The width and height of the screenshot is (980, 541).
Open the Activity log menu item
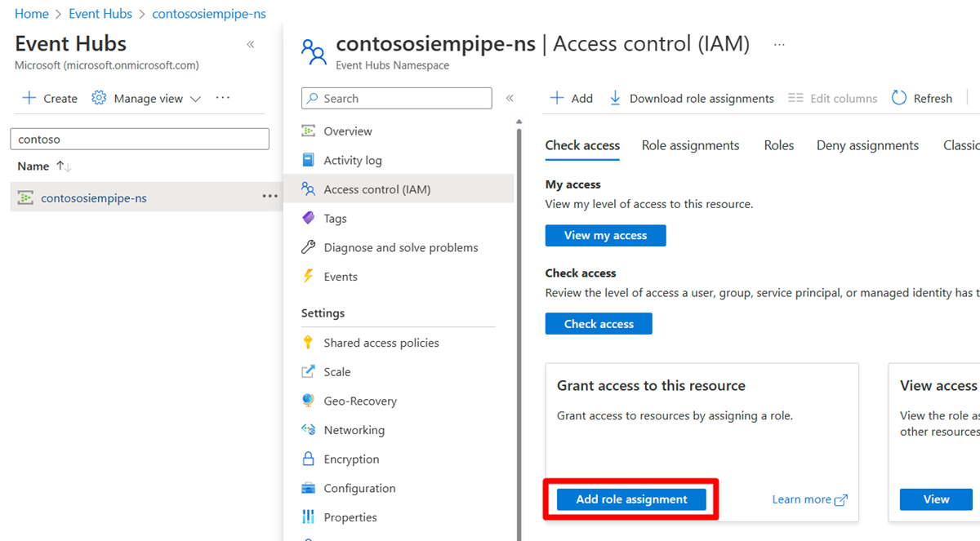tap(352, 160)
